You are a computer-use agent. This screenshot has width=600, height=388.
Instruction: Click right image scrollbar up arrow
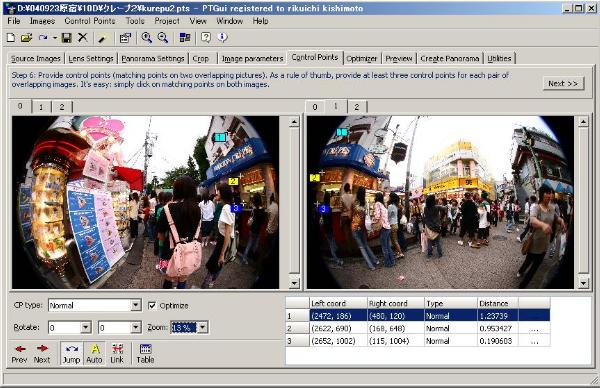pyautogui.click(x=583, y=122)
